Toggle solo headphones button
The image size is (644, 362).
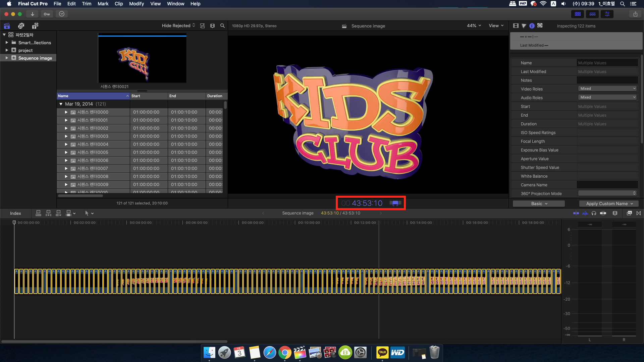tap(594, 213)
